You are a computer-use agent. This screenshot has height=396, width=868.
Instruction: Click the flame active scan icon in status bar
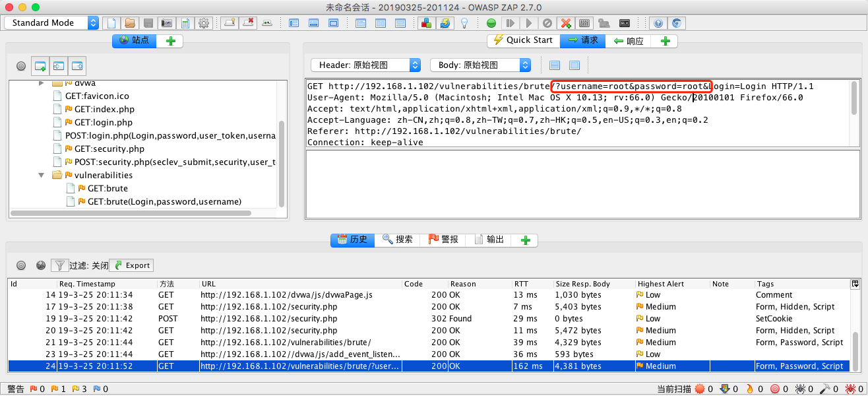750,389
